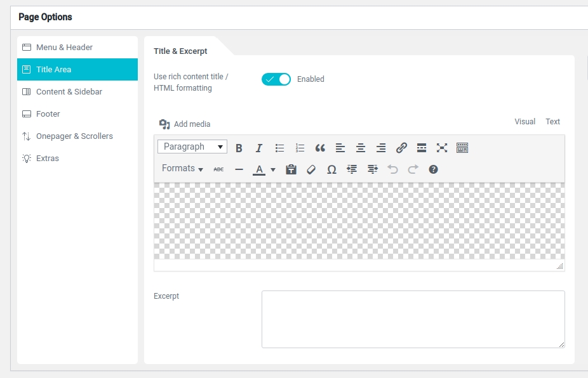
Task: Apply italic formatting in editor toolbar
Action: (259, 148)
